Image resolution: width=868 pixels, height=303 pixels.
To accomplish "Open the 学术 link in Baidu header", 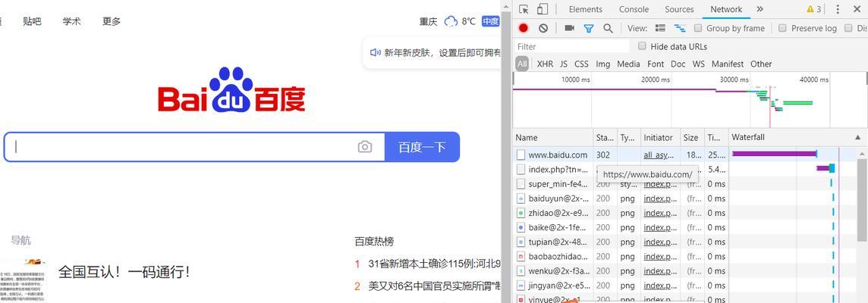I will (x=71, y=21).
